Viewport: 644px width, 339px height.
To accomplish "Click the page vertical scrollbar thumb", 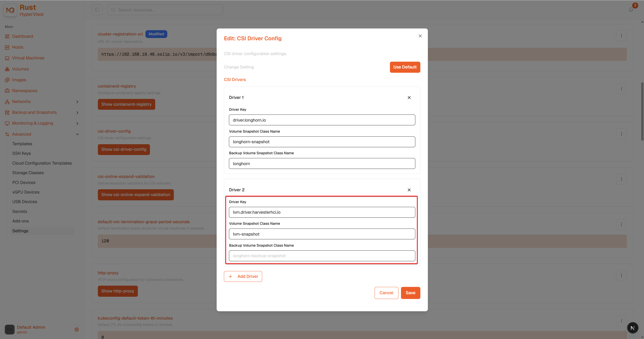I will click(642, 111).
